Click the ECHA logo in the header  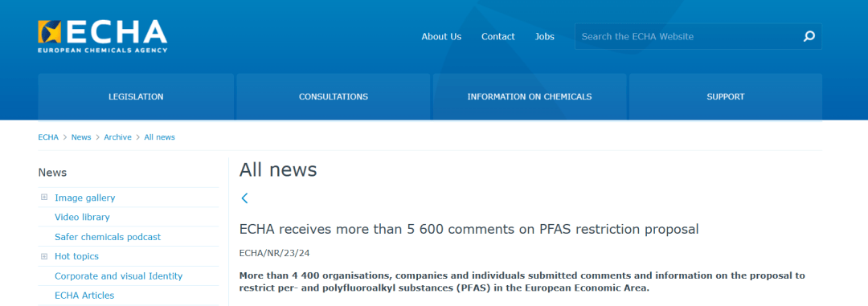coord(102,36)
